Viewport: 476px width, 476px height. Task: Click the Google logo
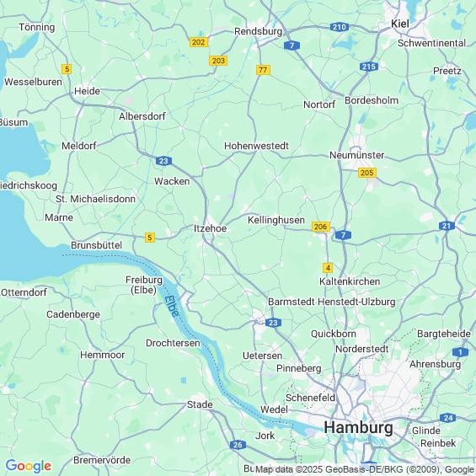click(x=29, y=466)
